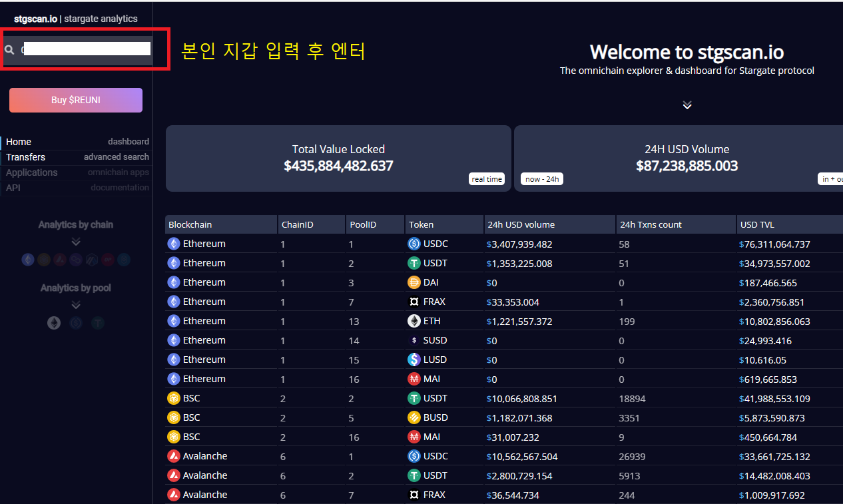843x504 pixels.
Task: Click the search magnifier icon
Action: [9, 49]
